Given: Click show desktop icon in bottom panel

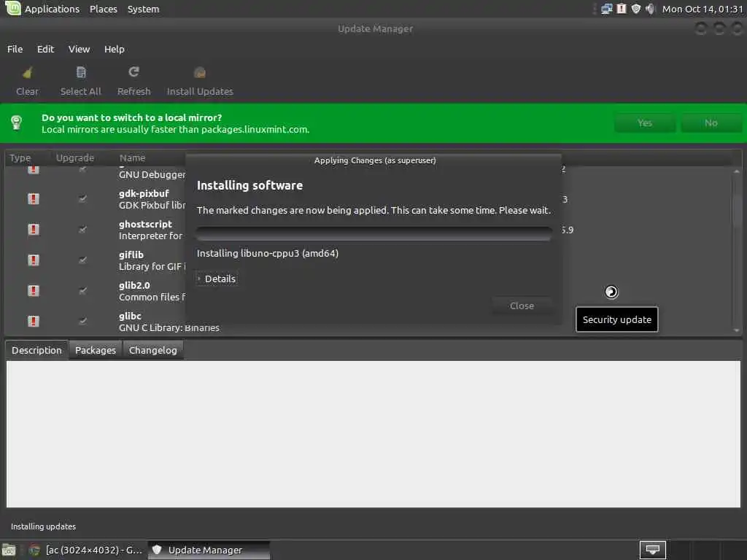Looking at the screenshot, I should (9, 550).
